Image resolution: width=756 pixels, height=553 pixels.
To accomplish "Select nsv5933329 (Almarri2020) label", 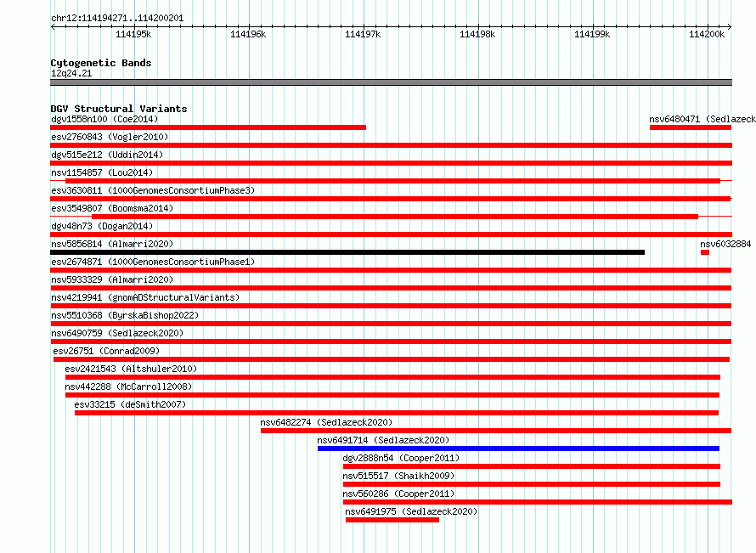I will [112, 279].
